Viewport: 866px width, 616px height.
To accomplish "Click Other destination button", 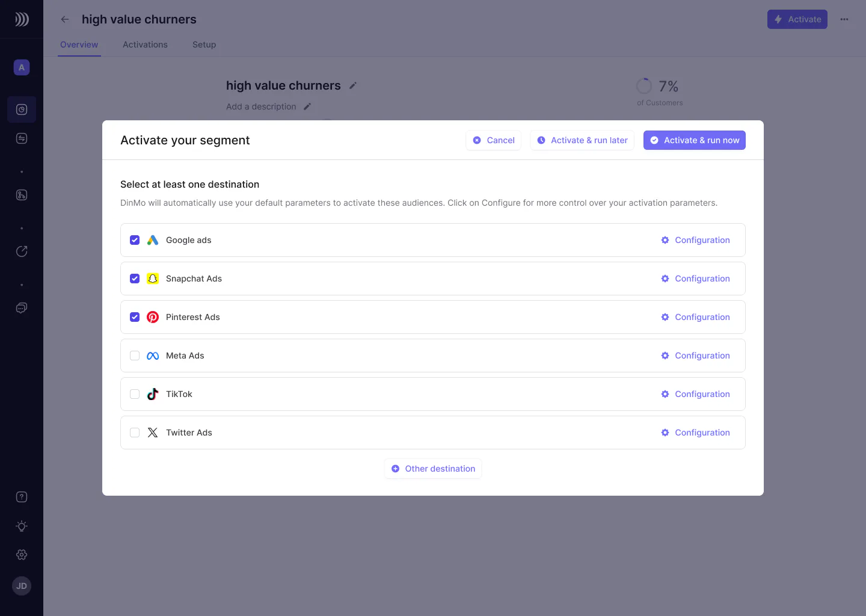I will [x=433, y=469].
